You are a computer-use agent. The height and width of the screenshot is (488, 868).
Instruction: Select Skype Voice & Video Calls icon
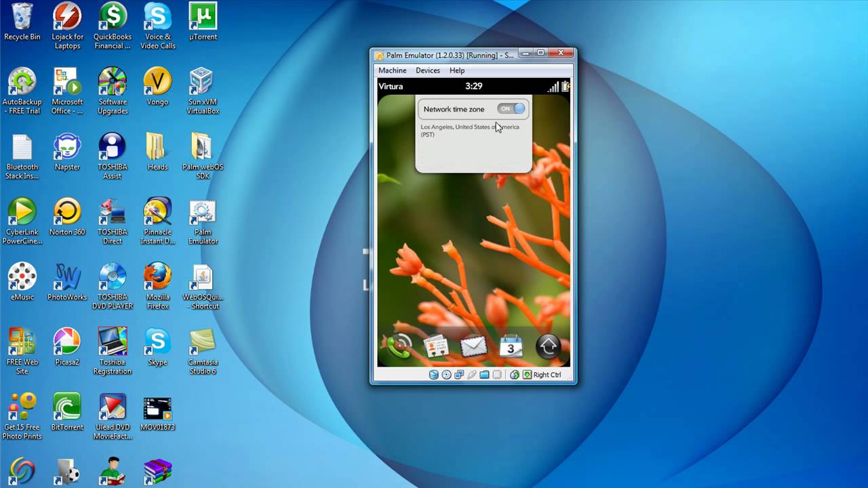[157, 26]
